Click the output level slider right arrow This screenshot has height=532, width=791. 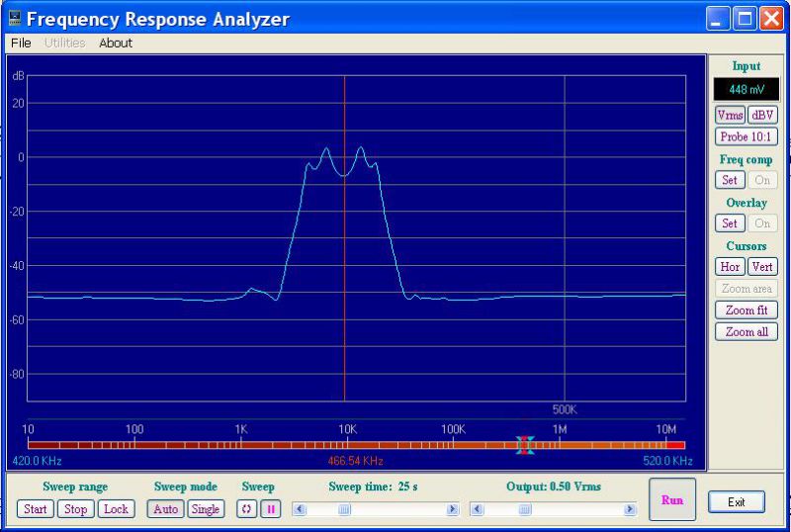(x=630, y=509)
